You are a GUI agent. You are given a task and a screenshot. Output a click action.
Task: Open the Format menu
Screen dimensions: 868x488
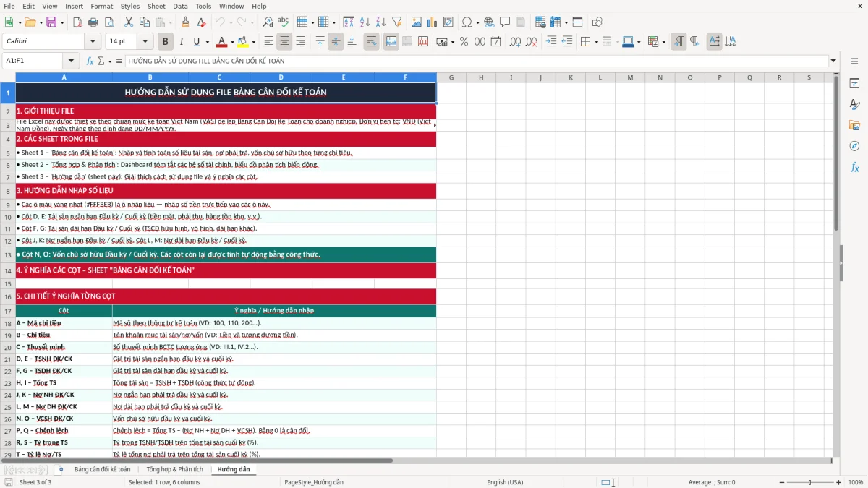[101, 6]
